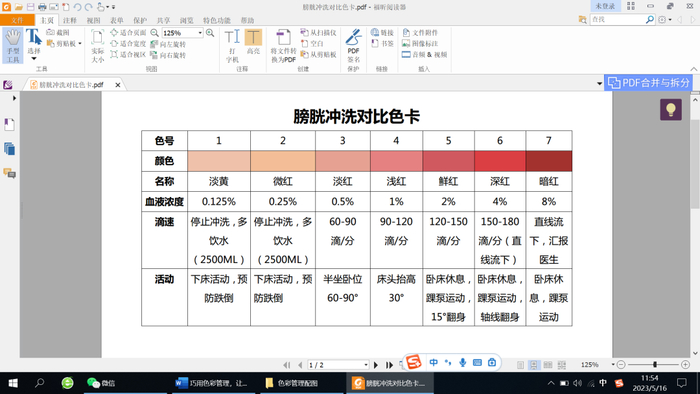Switch to the Share (共享) ribbon tab

tap(163, 21)
